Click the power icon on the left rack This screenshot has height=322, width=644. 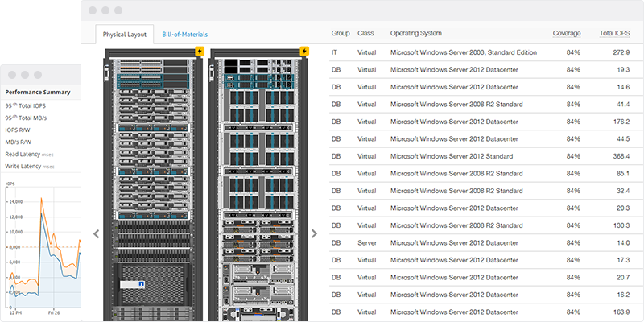pyautogui.click(x=199, y=52)
